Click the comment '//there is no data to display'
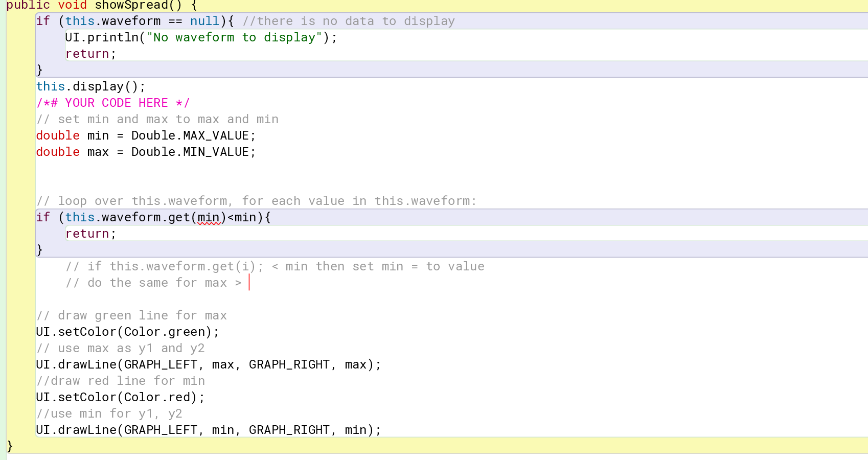Image resolution: width=868 pixels, height=460 pixels. pyautogui.click(x=349, y=21)
